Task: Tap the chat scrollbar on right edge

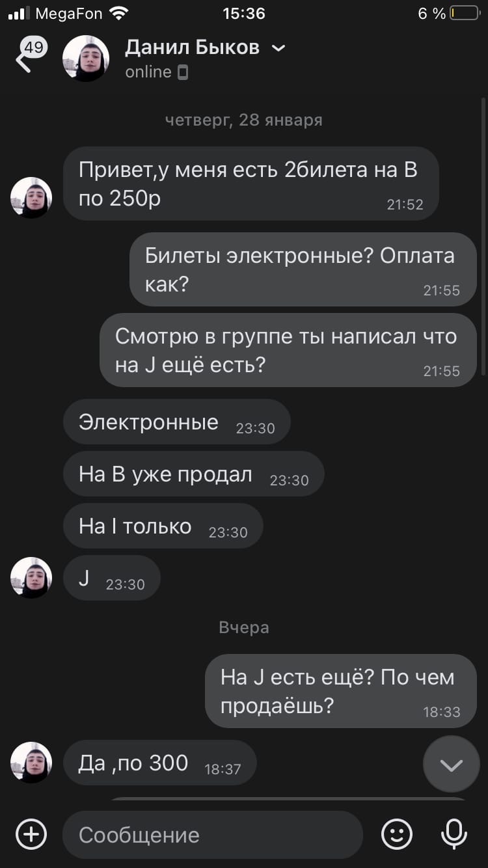Action: click(x=483, y=236)
